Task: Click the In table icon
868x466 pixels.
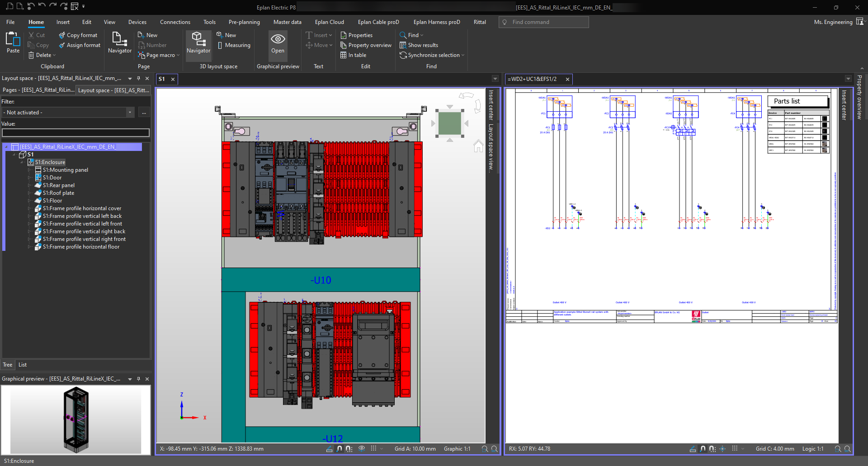Action: point(344,55)
